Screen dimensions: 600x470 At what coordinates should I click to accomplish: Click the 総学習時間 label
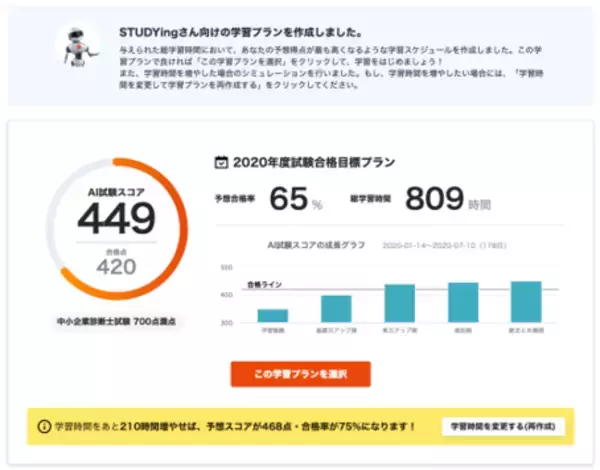pyautogui.click(x=370, y=199)
